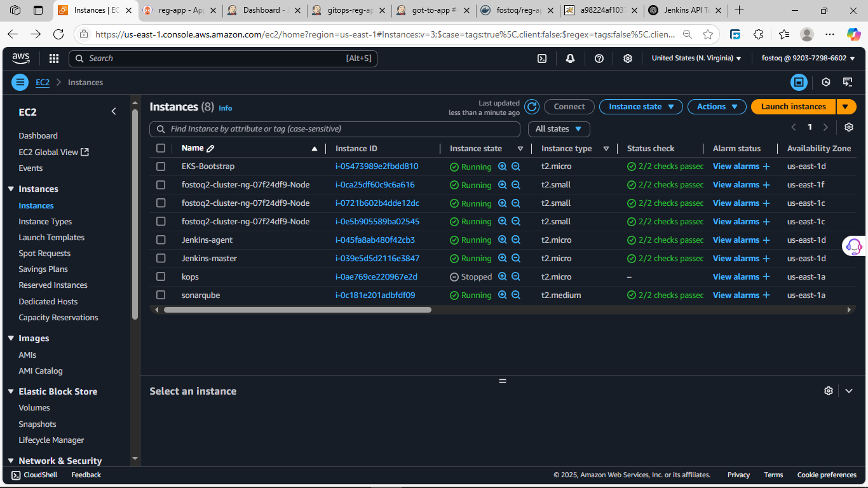Collapse the Instances sidebar section
The width and height of the screenshot is (868, 488).
(x=11, y=189)
